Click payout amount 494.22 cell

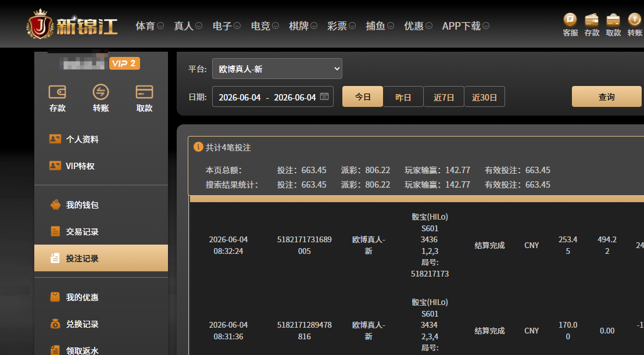(607, 245)
